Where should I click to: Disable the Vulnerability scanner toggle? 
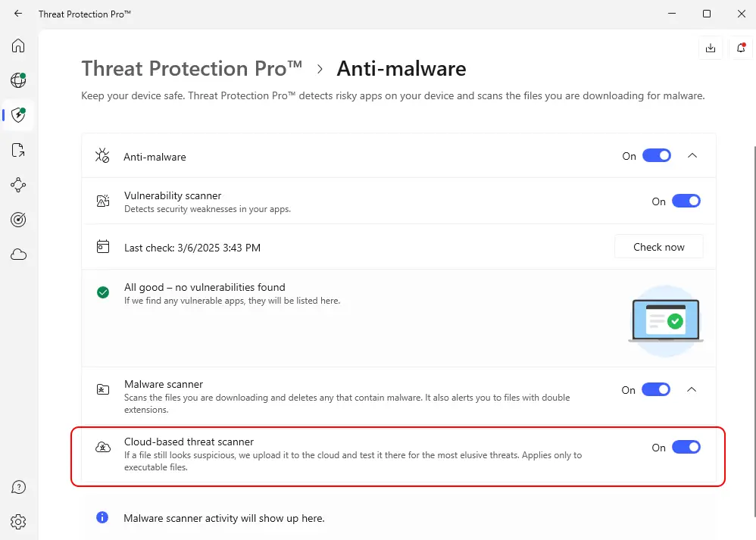(686, 201)
